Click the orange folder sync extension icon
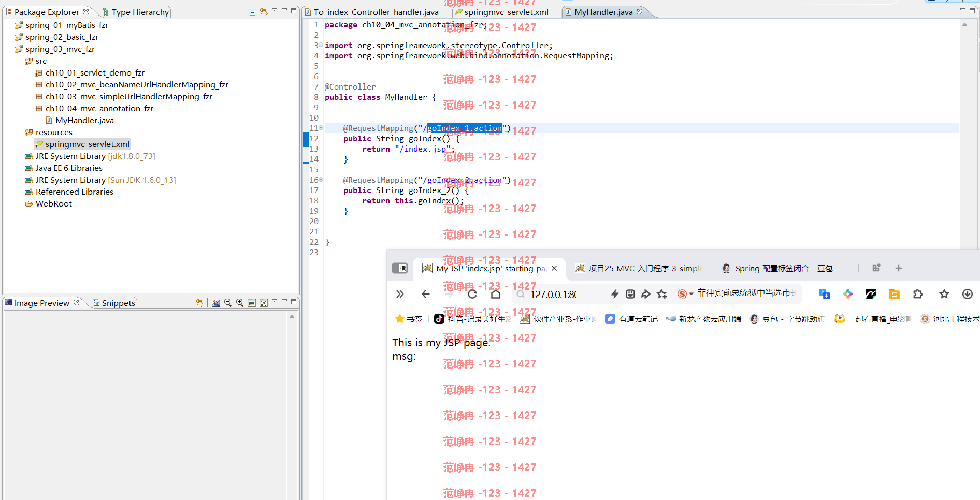980x500 pixels. (895, 294)
